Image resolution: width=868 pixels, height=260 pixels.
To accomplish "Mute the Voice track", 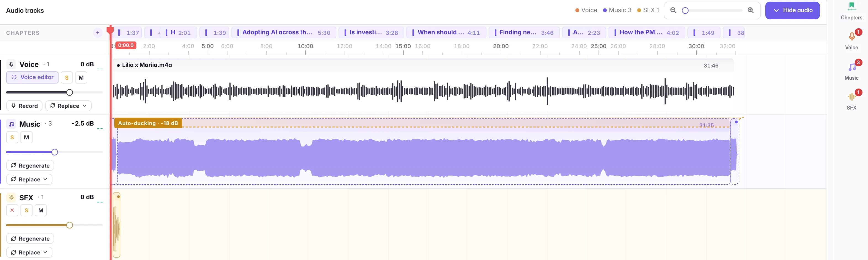I will click(x=81, y=78).
